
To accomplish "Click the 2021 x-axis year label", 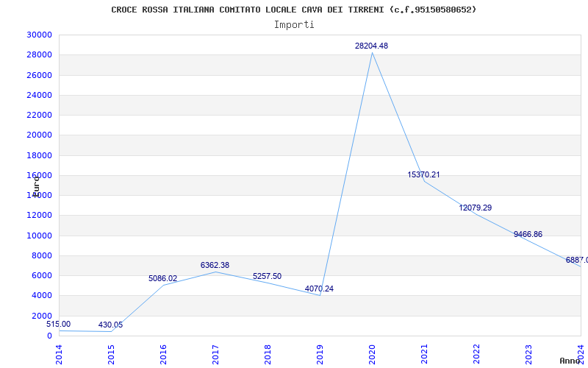I will [424, 355].
